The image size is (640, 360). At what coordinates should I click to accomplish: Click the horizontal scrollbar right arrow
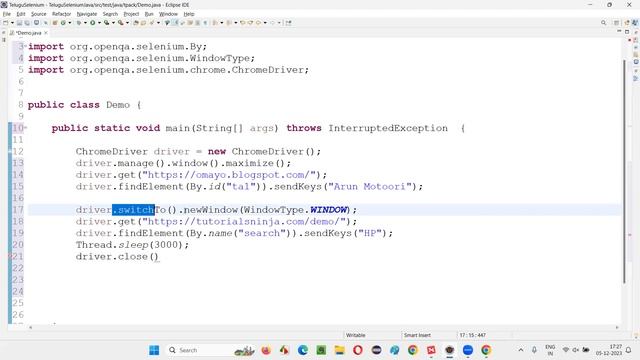[617, 327]
